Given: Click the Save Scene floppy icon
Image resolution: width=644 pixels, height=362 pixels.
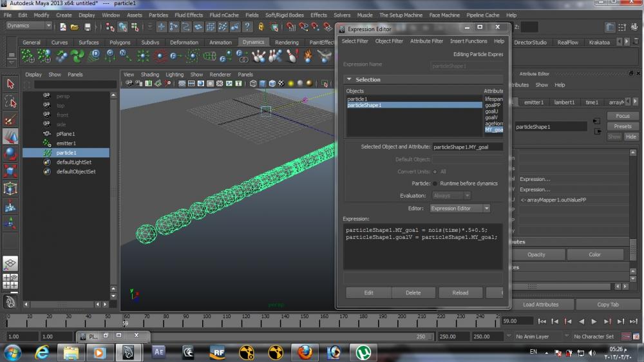Looking at the screenshot, I should [88, 27].
